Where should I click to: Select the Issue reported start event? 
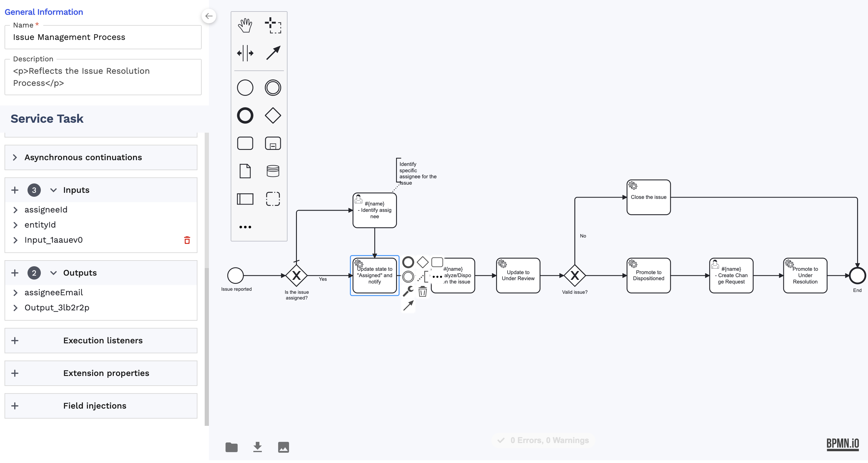click(236, 275)
